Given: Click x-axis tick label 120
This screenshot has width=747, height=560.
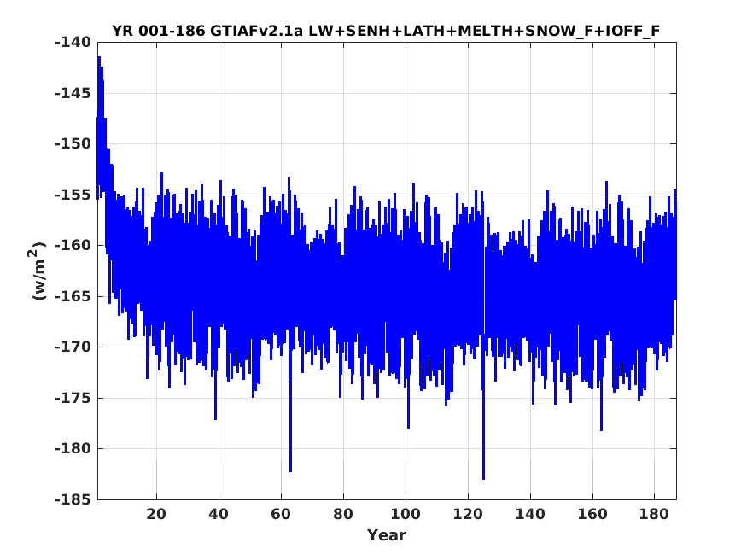Looking at the screenshot, I should coord(468,514).
